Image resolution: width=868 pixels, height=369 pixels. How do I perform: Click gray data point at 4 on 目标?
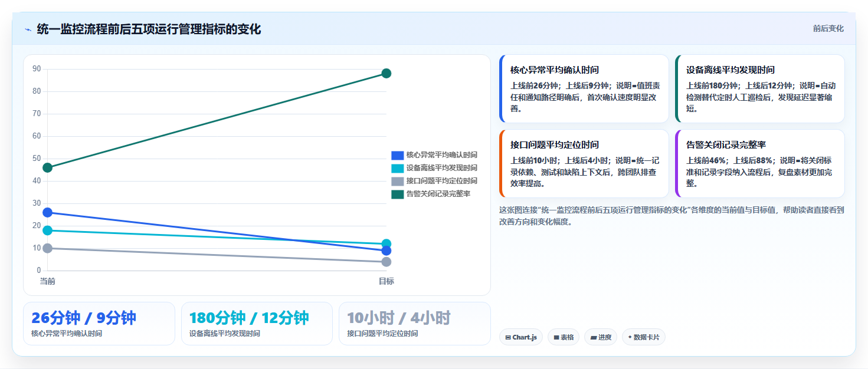pyautogui.click(x=386, y=262)
